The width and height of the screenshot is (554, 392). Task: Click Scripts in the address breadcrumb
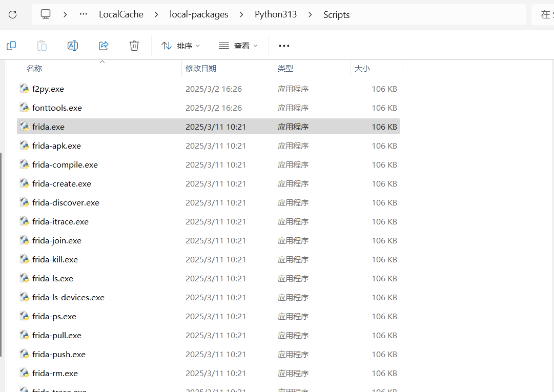[x=336, y=14]
